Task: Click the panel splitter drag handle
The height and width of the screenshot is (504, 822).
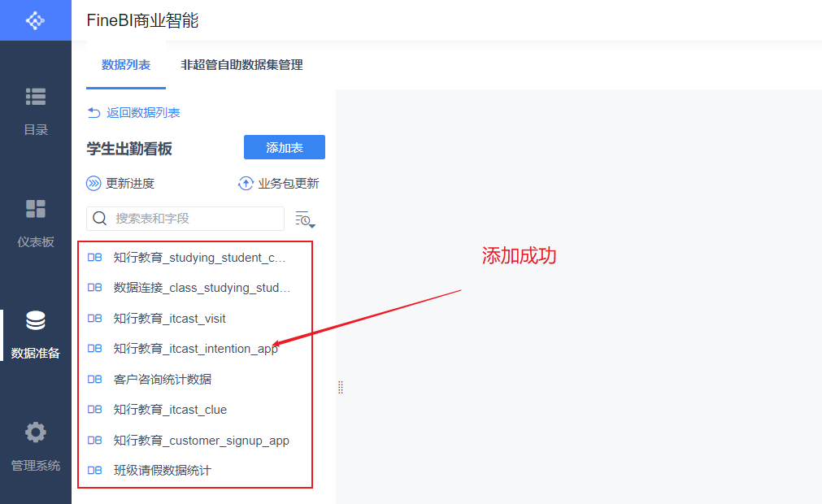Action: click(x=341, y=387)
